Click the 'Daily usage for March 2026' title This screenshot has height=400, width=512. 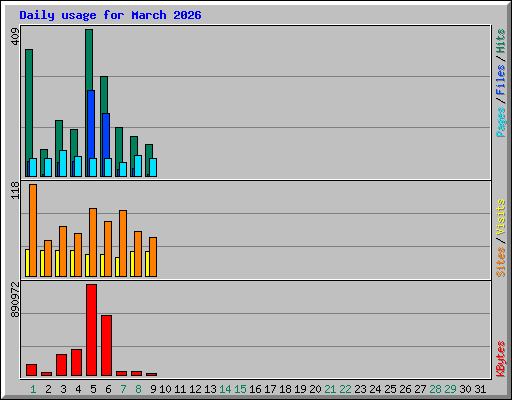(110, 15)
